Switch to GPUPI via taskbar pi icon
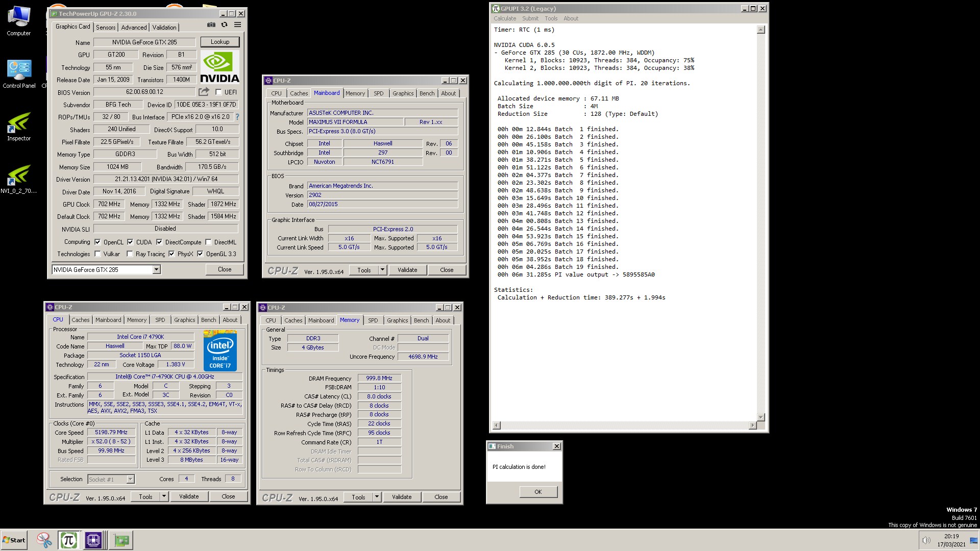The height and width of the screenshot is (551, 980). coord(68,540)
